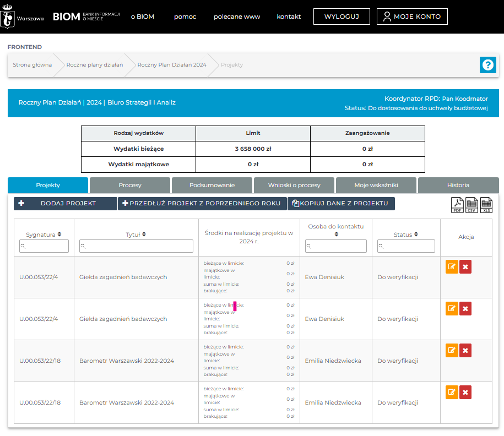The image size is (504, 436).
Task: Click the WYLOGUJ button
Action: pyautogui.click(x=342, y=17)
